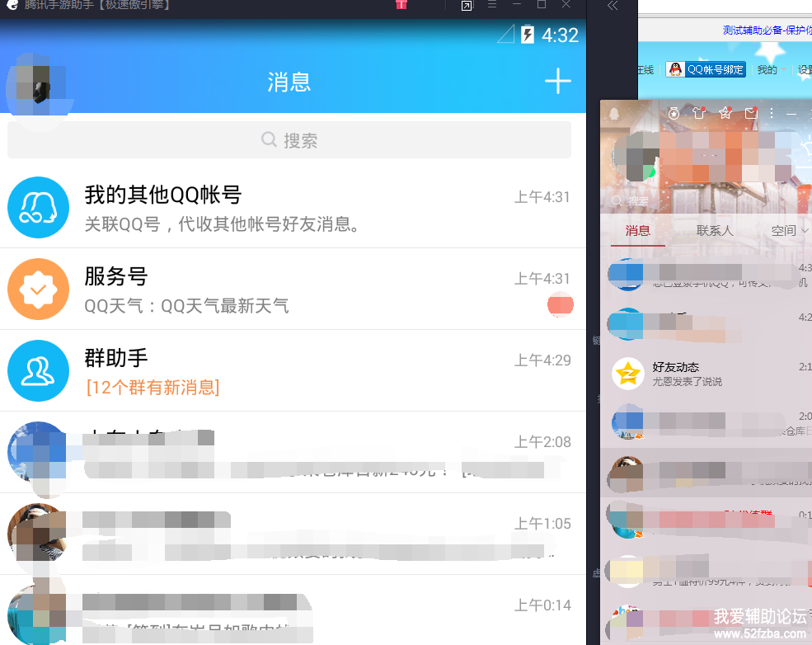Focus the 搜索 search field in mobile QQ
The width and height of the screenshot is (812, 645).
coord(289,140)
